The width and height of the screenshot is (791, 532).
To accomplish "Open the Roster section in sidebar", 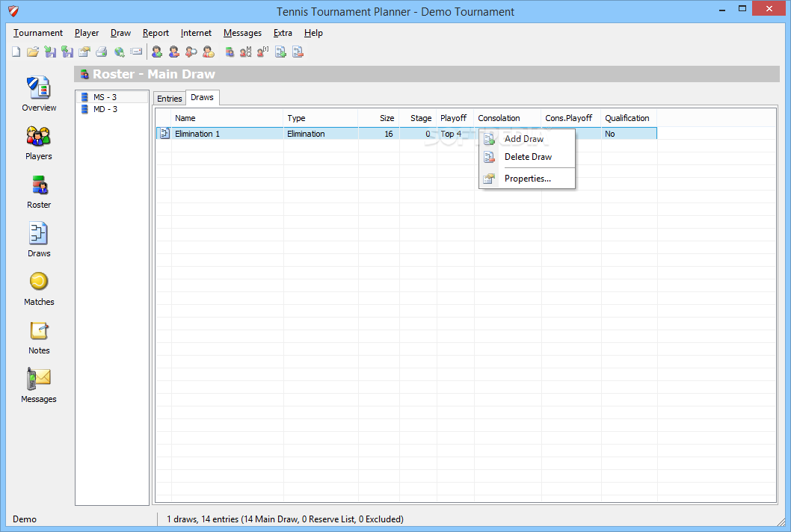I will (39, 191).
